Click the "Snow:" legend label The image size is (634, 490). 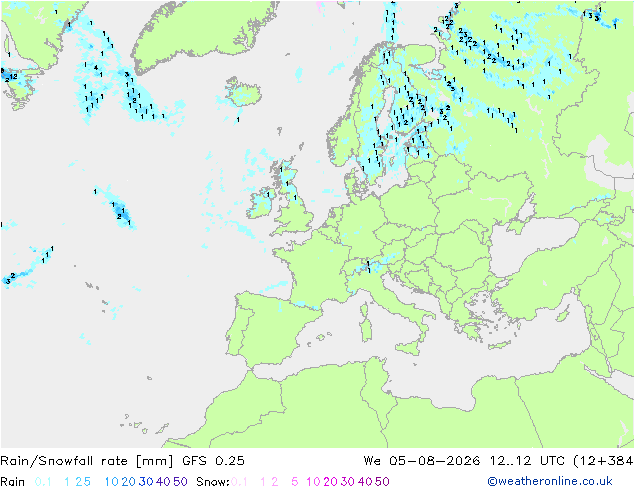pos(213,482)
